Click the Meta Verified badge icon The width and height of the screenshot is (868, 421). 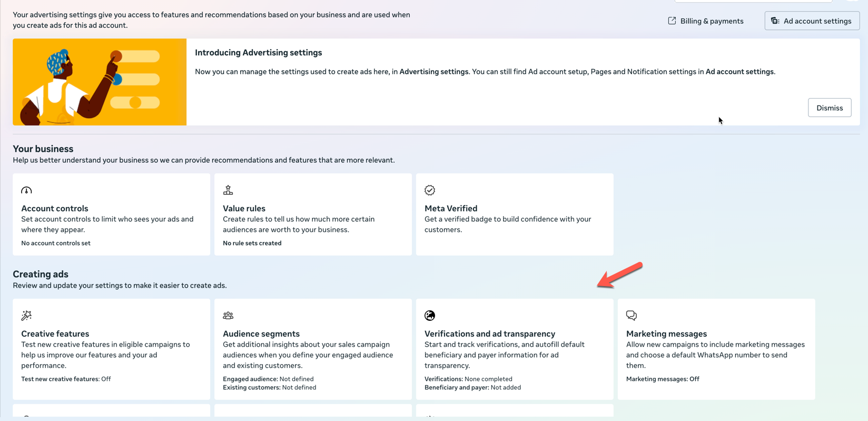430,190
